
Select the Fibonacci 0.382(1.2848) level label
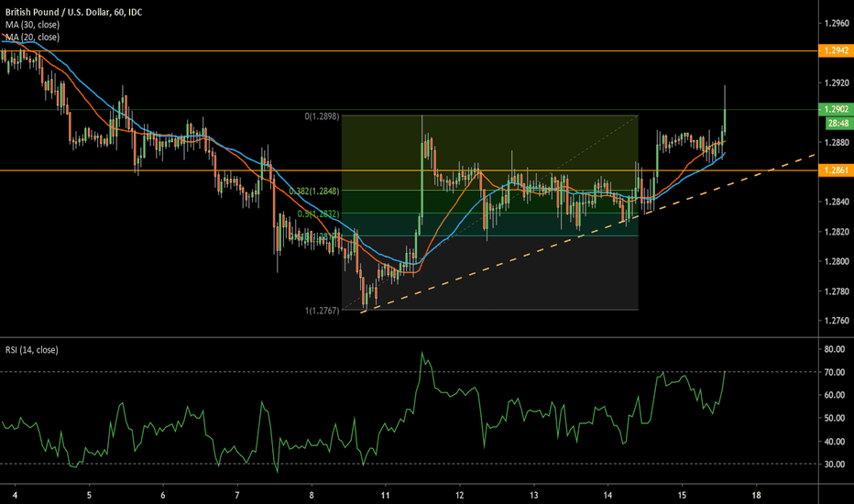(314, 192)
